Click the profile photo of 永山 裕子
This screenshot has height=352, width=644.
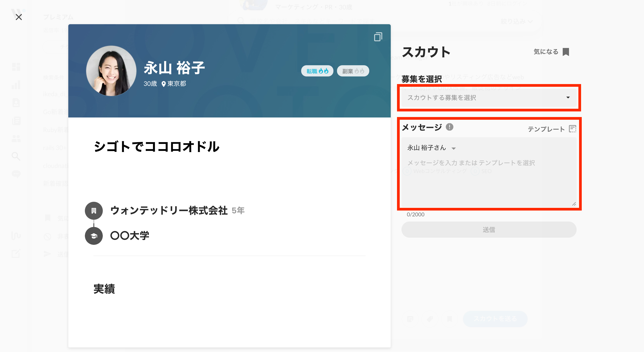pyautogui.click(x=111, y=71)
